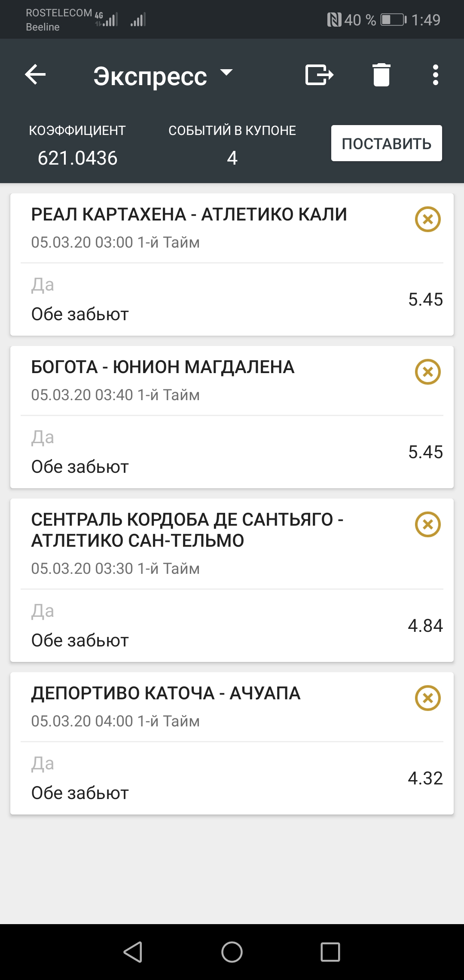Image resolution: width=464 pixels, height=980 pixels.
Task: Remove Депортиво Каточа - Ачуапа bet
Action: [x=427, y=698]
